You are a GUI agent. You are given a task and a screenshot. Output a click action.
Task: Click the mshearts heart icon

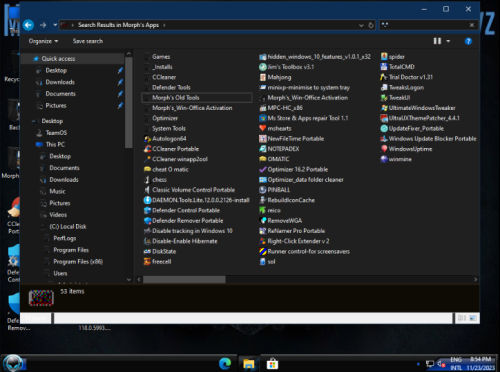[x=263, y=128]
